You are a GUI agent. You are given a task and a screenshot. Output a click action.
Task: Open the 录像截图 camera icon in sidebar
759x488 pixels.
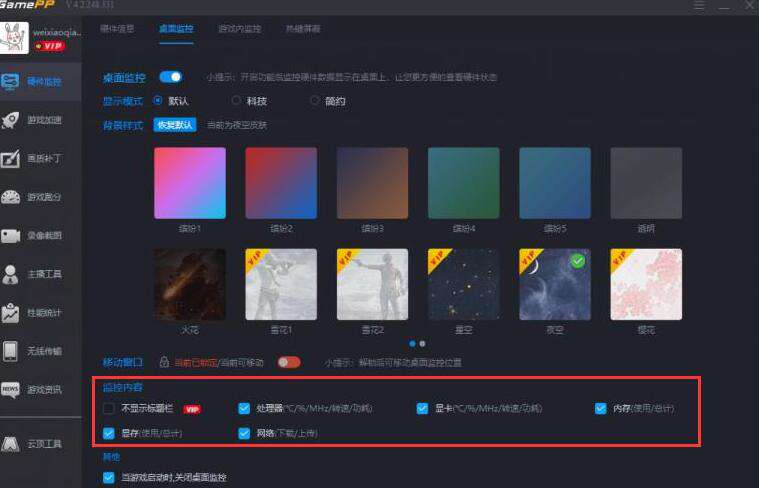(x=10, y=236)
